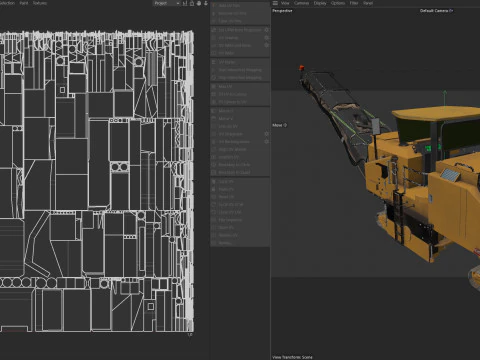Open the Panel menu
480x360 pixels.
(368, 3)
